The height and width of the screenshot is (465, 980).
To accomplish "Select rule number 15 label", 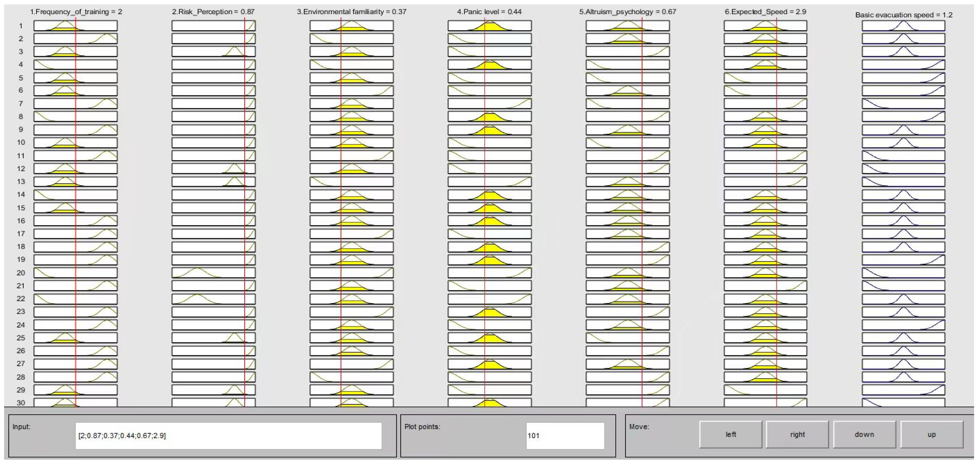I will click(x=21, y=208).
